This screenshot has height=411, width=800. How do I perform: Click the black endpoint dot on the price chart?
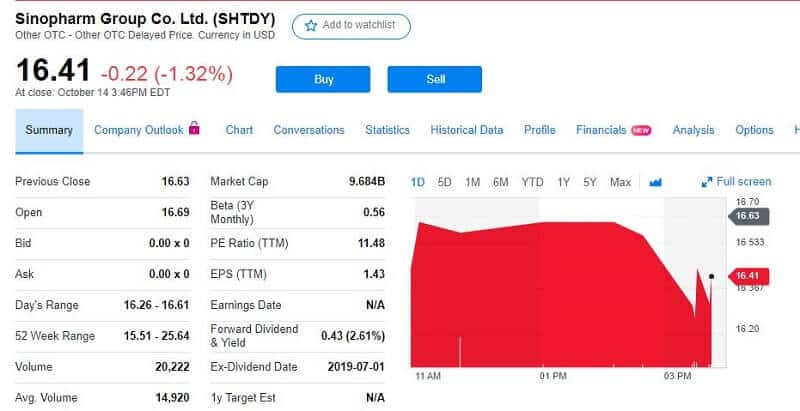coord(712,276)
